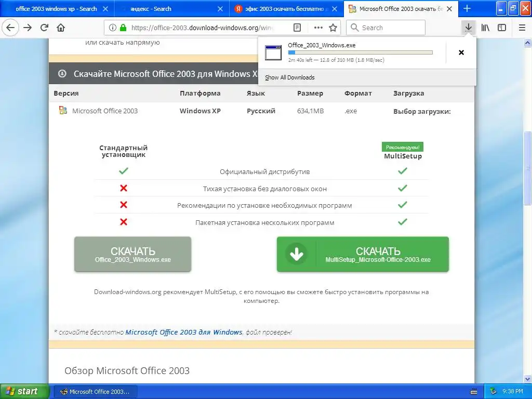
Task: Show sidebars using the sidebar icon
Action: (x=502, y=28)
